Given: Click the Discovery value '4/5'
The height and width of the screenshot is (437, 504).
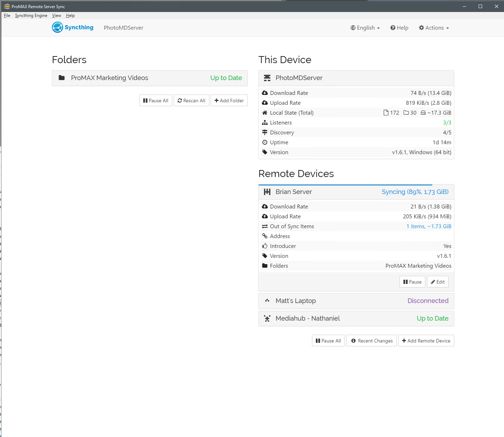Looking at the screenshot, I should pyautogui.click(x=447, y=133).
